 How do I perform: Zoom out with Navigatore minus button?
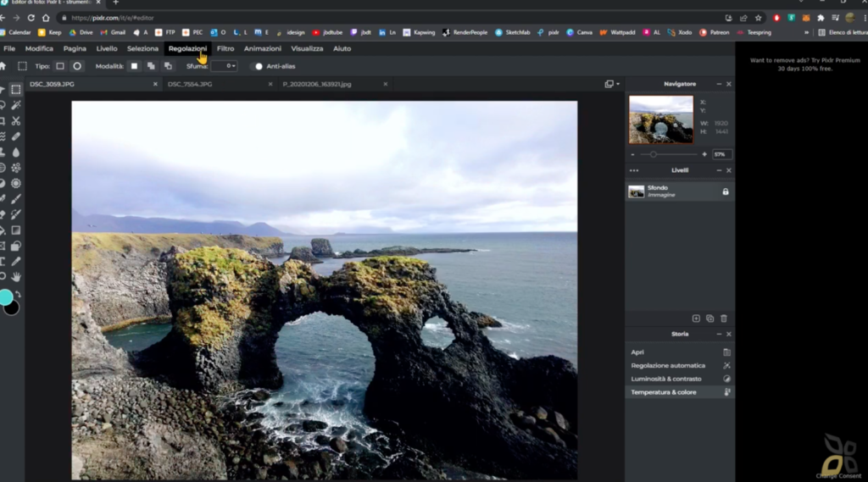(632, 154)
